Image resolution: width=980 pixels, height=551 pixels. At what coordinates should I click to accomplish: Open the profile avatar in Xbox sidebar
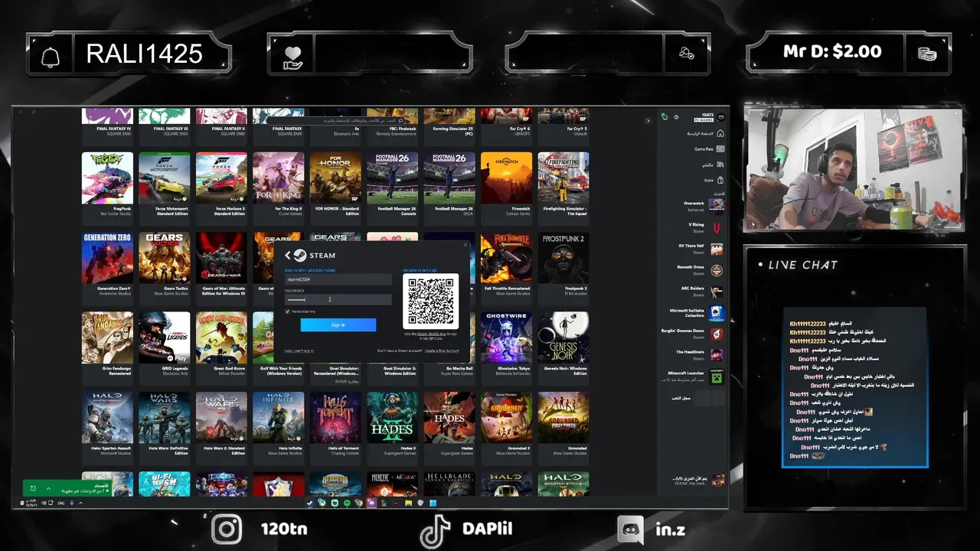720,117
